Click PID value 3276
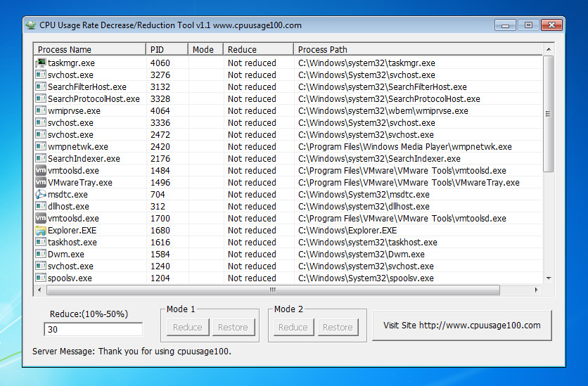The width and height of the screenshot is (588, 386). click(x=160, y=75)
